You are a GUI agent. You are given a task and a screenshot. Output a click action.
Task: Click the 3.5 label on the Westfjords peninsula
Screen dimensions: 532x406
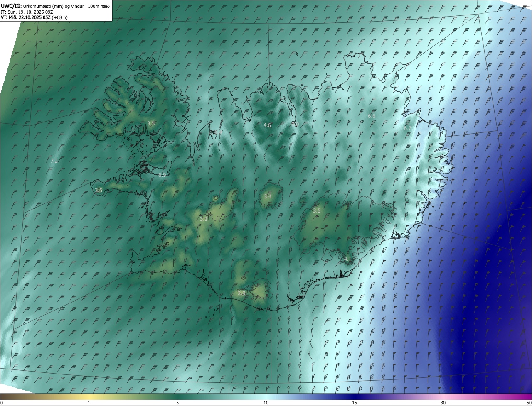[x=151, y=123]
